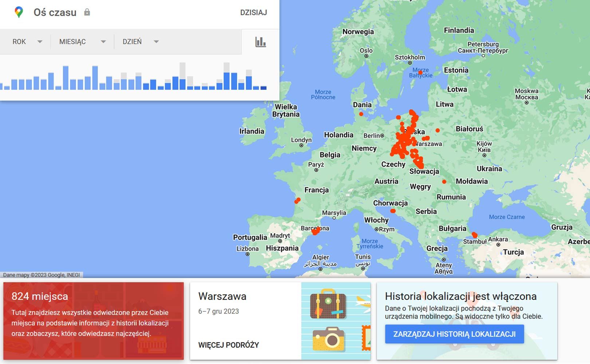Click the Białoruś country label
The height and width of the screenshot is (364, 590).
(x=469, y=129)
